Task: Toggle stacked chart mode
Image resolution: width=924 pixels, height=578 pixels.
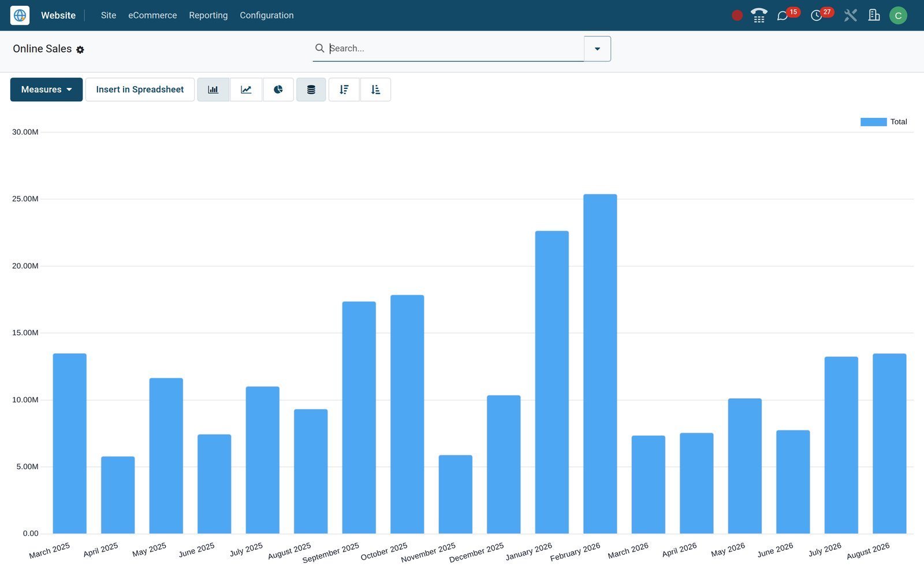Action: click(311, 90)
